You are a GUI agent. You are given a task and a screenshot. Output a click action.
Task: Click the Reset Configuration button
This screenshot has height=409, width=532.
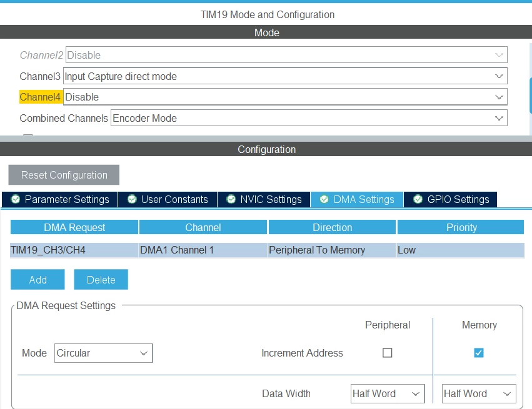pos(64,175)
